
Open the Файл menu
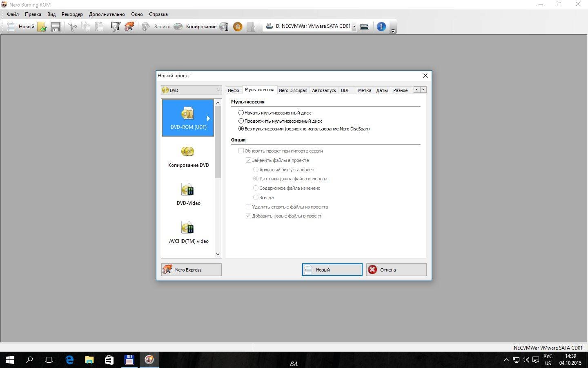pyautogui.click(x=13, y=14)
